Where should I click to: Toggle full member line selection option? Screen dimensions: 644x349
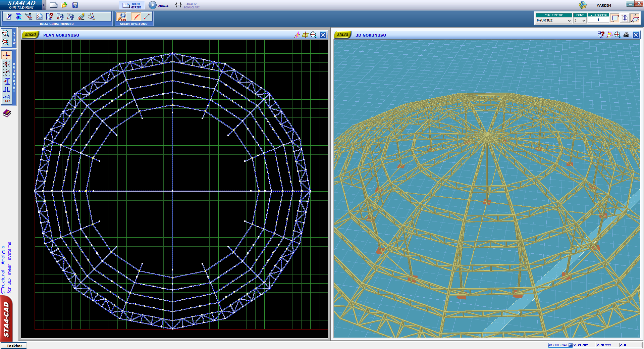tap(136, 16)
